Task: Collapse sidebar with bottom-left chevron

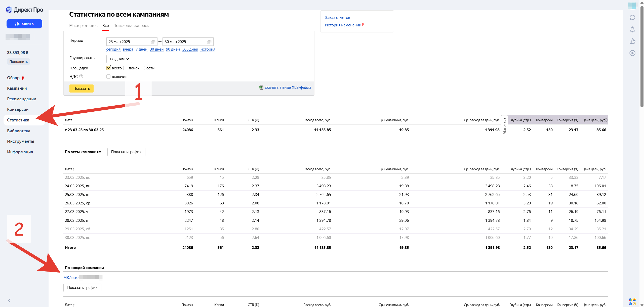Action: (9, 300)
